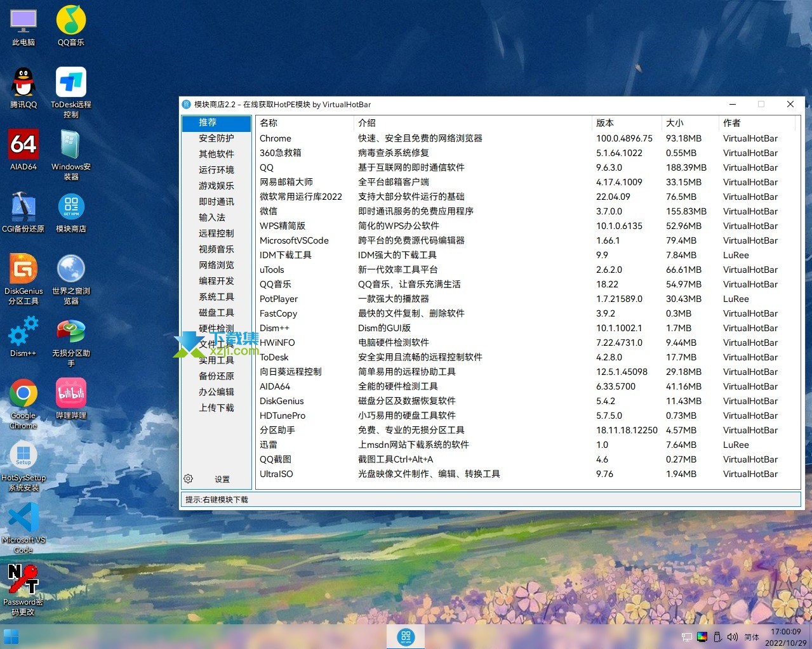812x649 pixels.
Task: Select the uTools module row
Action: (x=527, y=270)
